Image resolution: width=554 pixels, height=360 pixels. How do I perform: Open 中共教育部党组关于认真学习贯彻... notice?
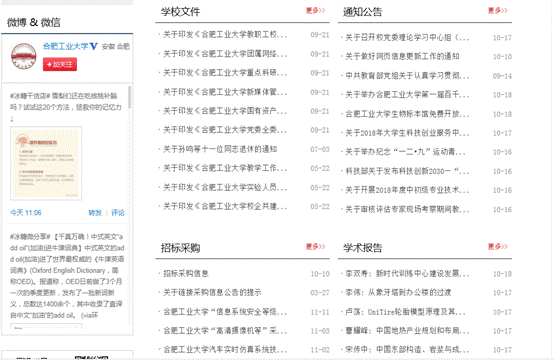[x=407, y=76]
